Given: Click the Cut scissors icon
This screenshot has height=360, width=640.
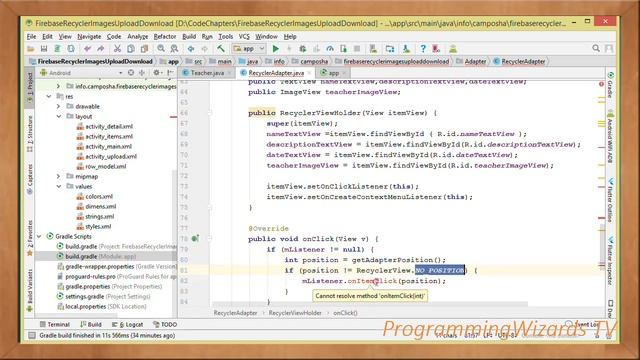Looking at the screenshot, I should pos(117,49).
